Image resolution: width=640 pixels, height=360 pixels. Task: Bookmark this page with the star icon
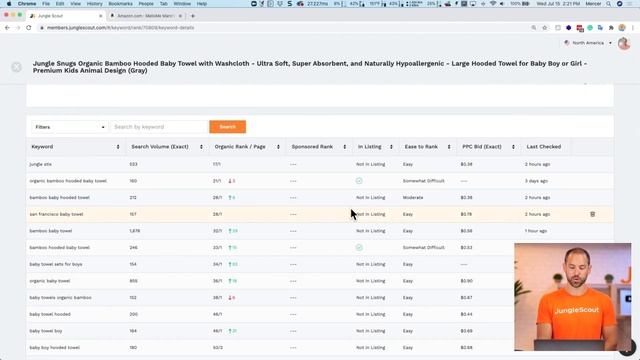[544, 28]
